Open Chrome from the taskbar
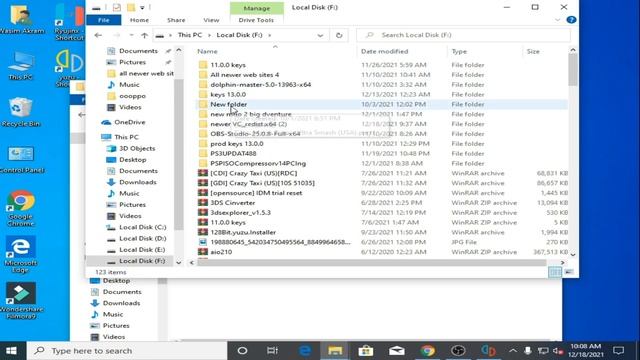This screenshot has width=640, height=360. (428, 351)
